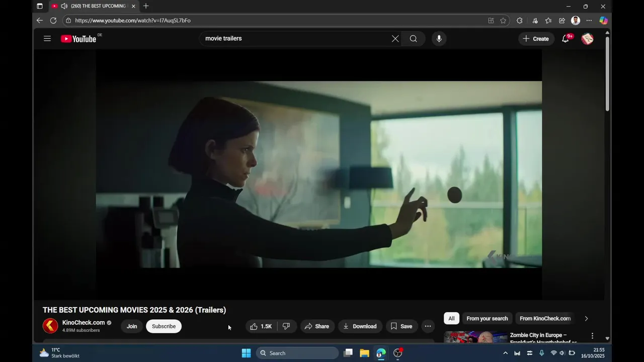
Task: Go back in the browser
Action: (x=40, y=21)
